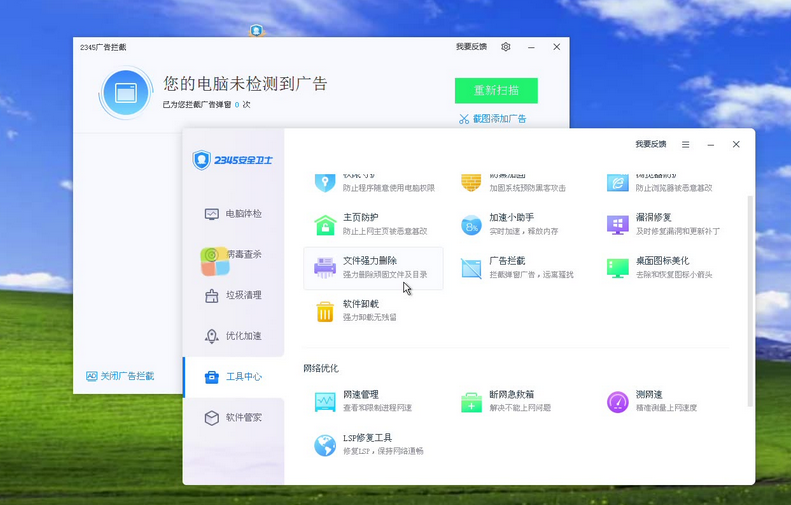Close the 2345广告拦截 window
The image size is (791, 505).
click(x=556, y=47)
